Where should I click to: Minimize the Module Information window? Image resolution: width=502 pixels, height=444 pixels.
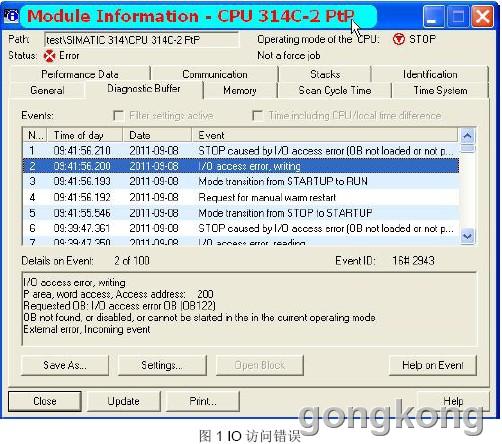point(433,16)
